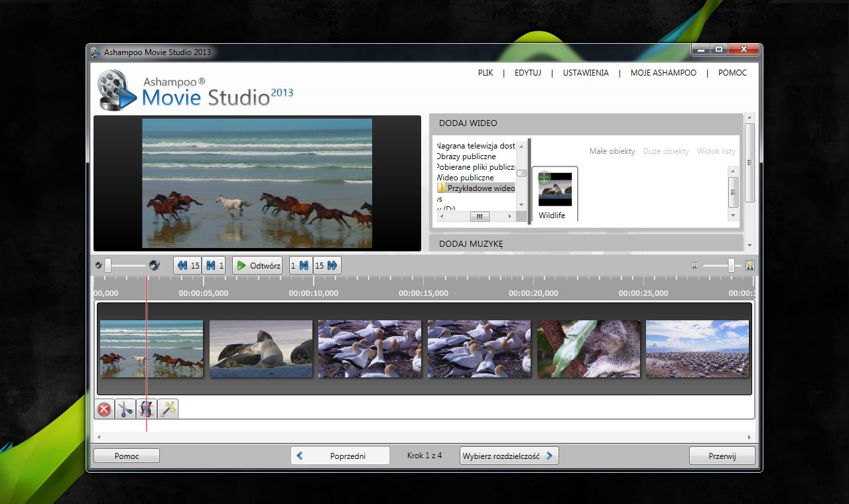The width and height of the screenshot is (849, 504).
Task: Click the green plus on Wildlife thumbnail
Action: 544,177
